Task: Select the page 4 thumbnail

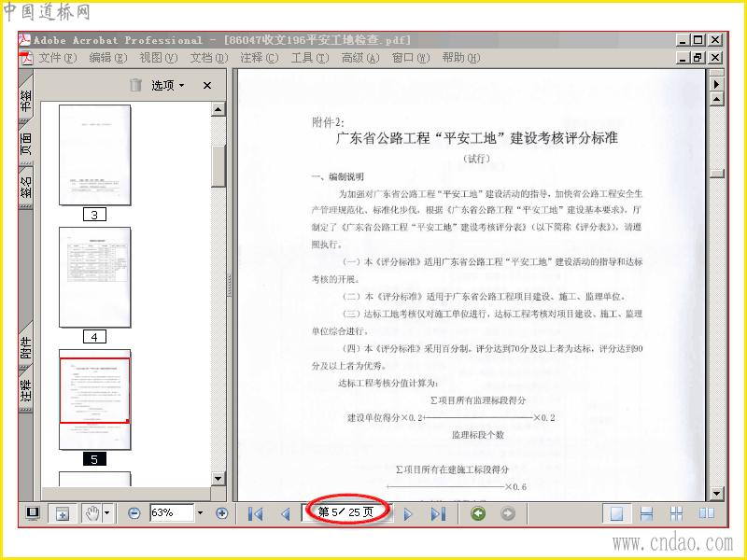Action: pos(95,277)
